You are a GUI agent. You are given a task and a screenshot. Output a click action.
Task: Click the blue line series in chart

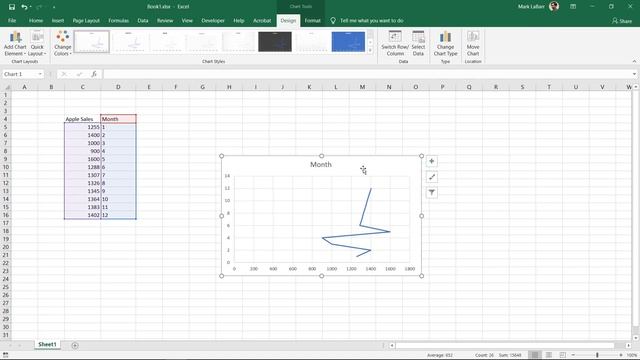365,208
